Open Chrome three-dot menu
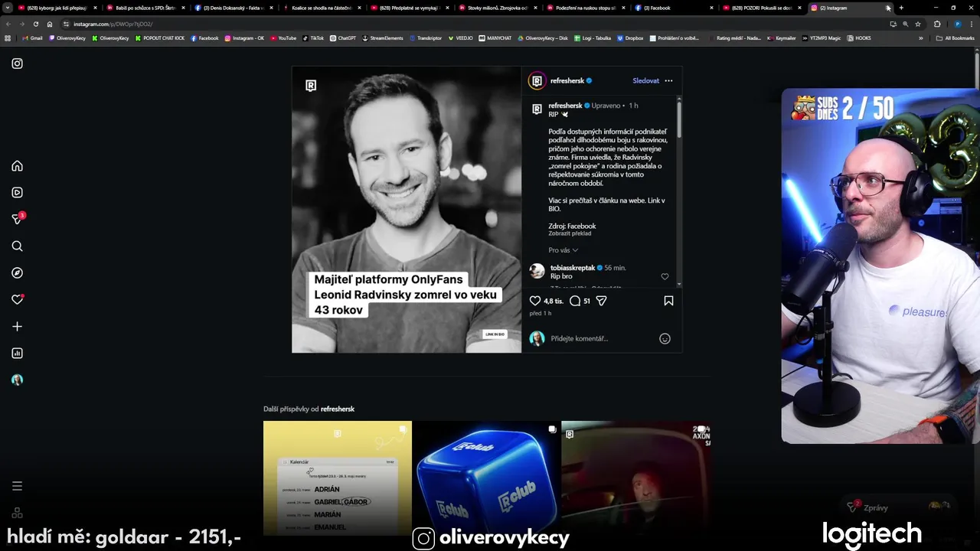980x551 pixels. coord(972,24)
